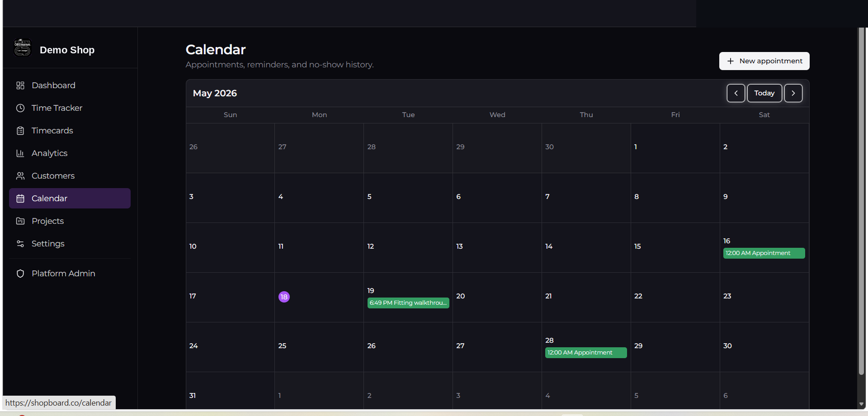Select May 31 date cell
The image size is (868, 416).
[x=230, y=391]
